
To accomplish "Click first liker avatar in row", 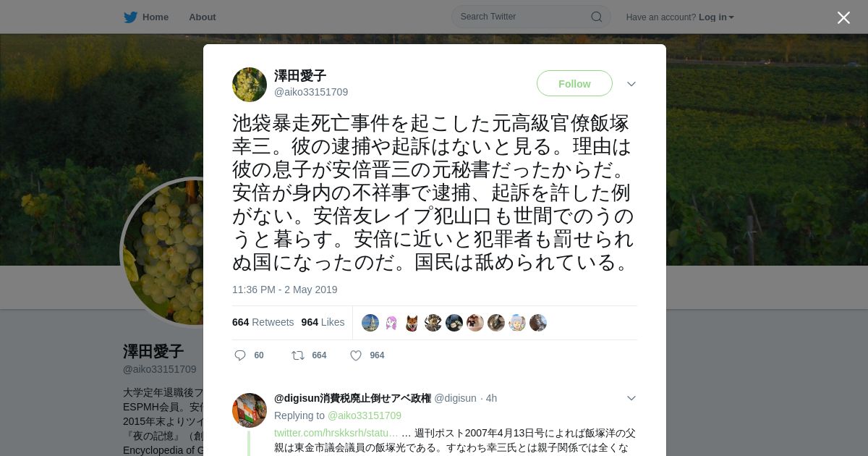I will tap(370, 323).
